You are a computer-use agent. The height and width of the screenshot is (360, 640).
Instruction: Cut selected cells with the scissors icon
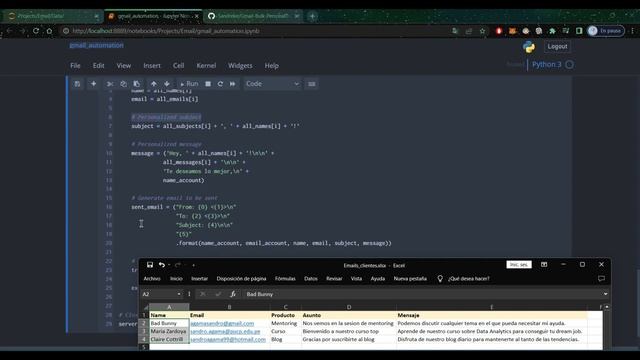(110, 84)
